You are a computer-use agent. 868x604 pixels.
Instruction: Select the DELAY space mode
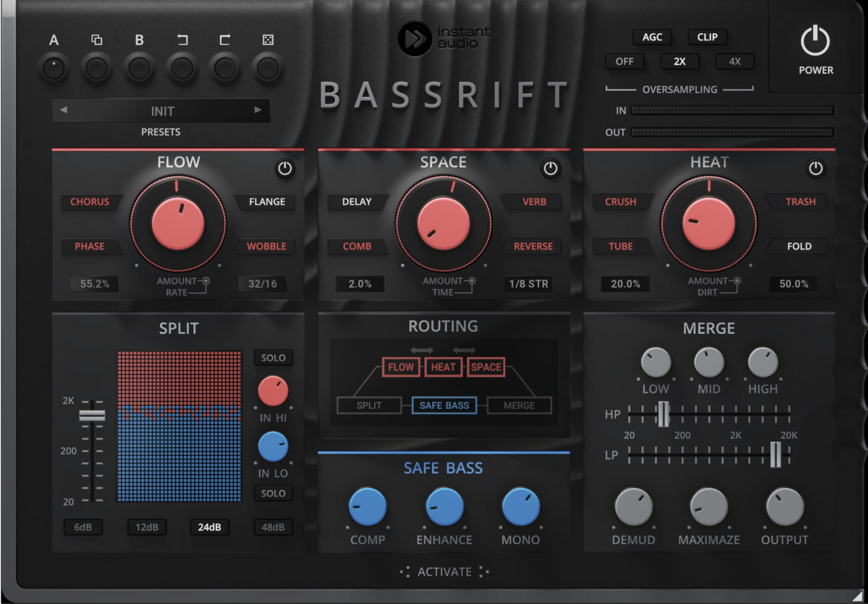[x=357, y=202]
